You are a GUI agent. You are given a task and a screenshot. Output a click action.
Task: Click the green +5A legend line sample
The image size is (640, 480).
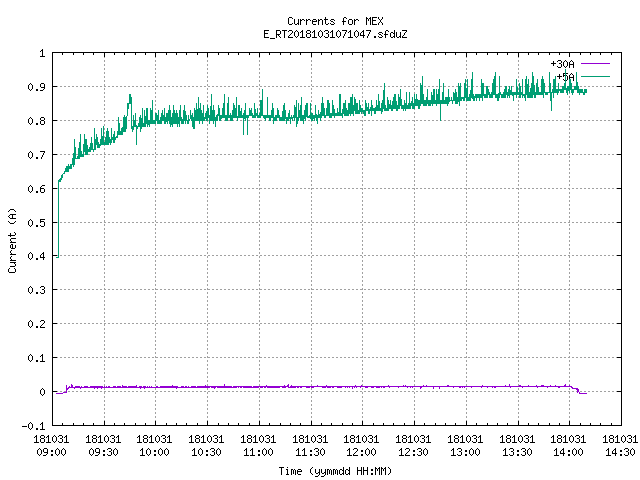coord(595,76)
